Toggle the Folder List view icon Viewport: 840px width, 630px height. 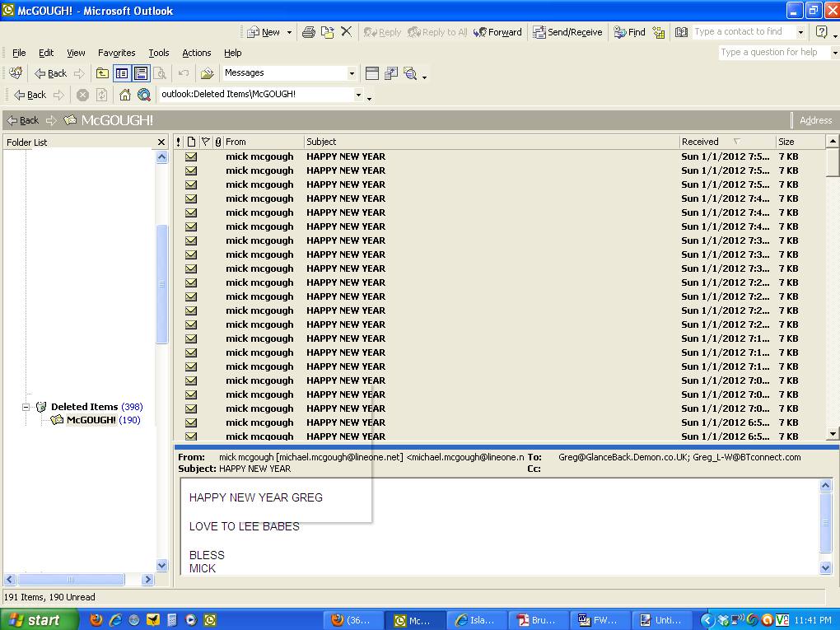[122, 73]
